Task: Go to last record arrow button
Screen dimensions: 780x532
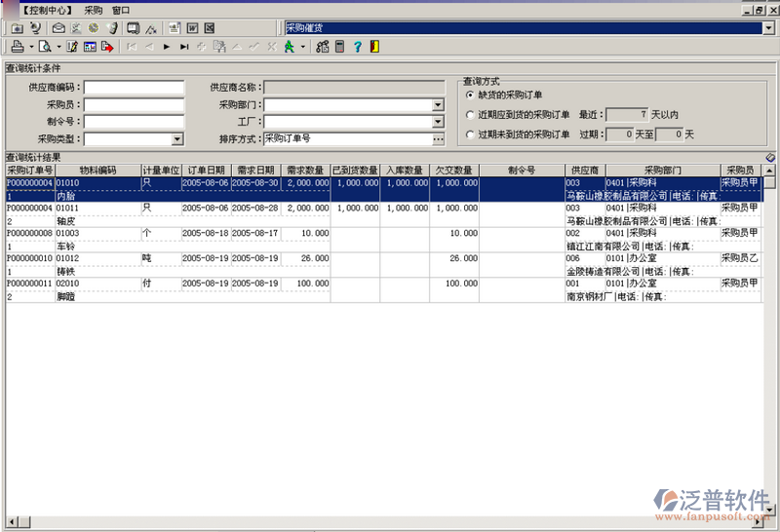Action: 184,46
